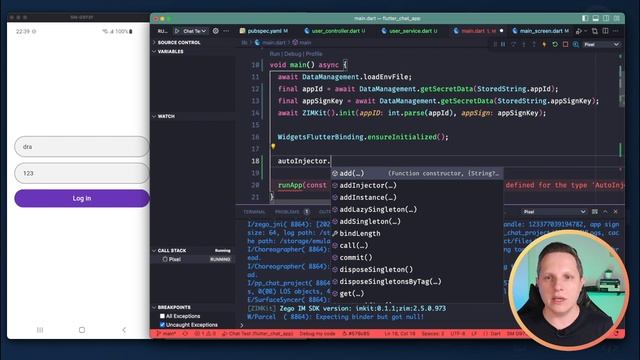Click the Run code lens link

click(275, 54)
